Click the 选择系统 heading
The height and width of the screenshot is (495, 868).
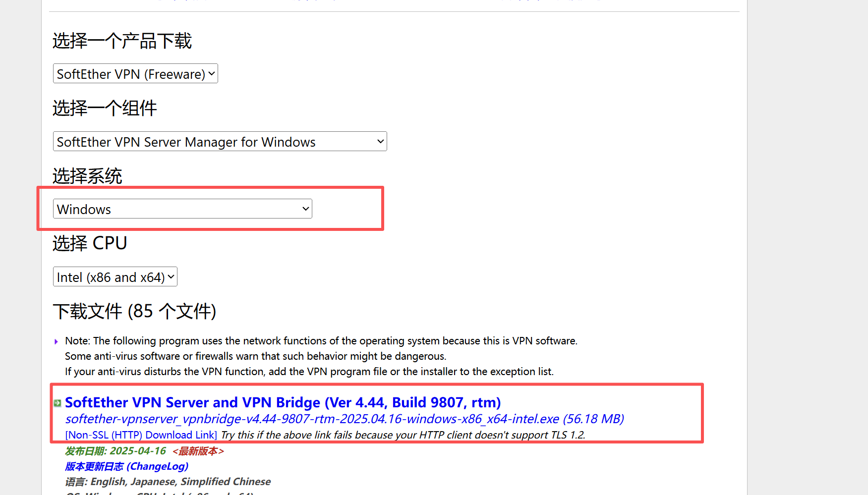point(87,176)
